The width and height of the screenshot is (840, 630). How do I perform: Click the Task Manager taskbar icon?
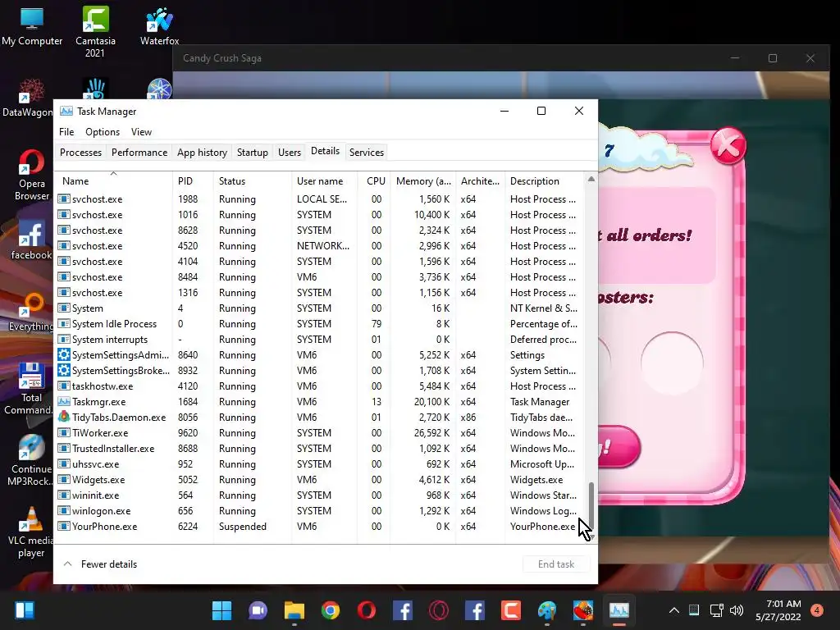(619, 610)
